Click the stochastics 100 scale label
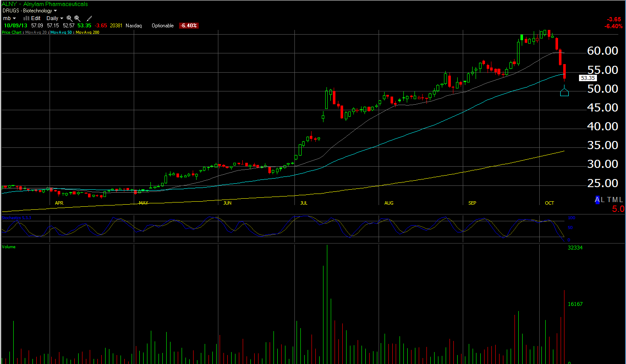The height and width of the screenshot is (364, 626). pyautogui.click(x=572, y=218)
